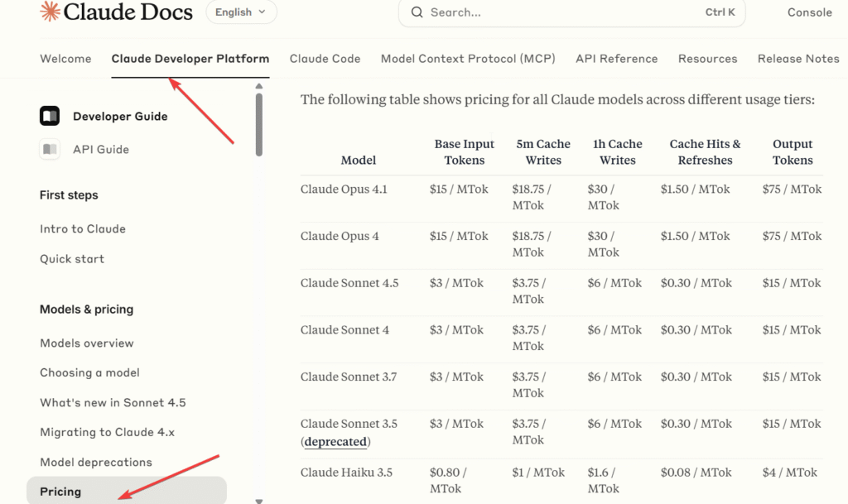Image resolution: width=848 pixels, height=504 pixels.
Task: Click the search magnifier icon
Action: point(417,12)
